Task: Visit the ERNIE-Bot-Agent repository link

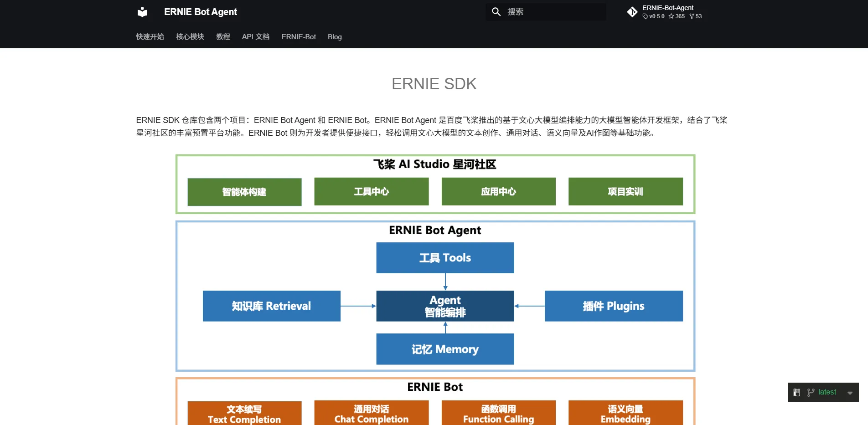Action: pos(667,7)
